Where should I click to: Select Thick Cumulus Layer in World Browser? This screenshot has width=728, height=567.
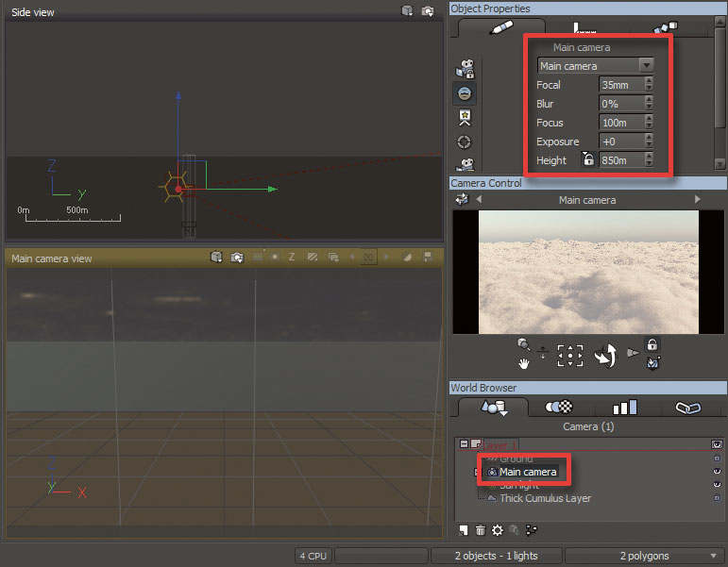[545, 498]
